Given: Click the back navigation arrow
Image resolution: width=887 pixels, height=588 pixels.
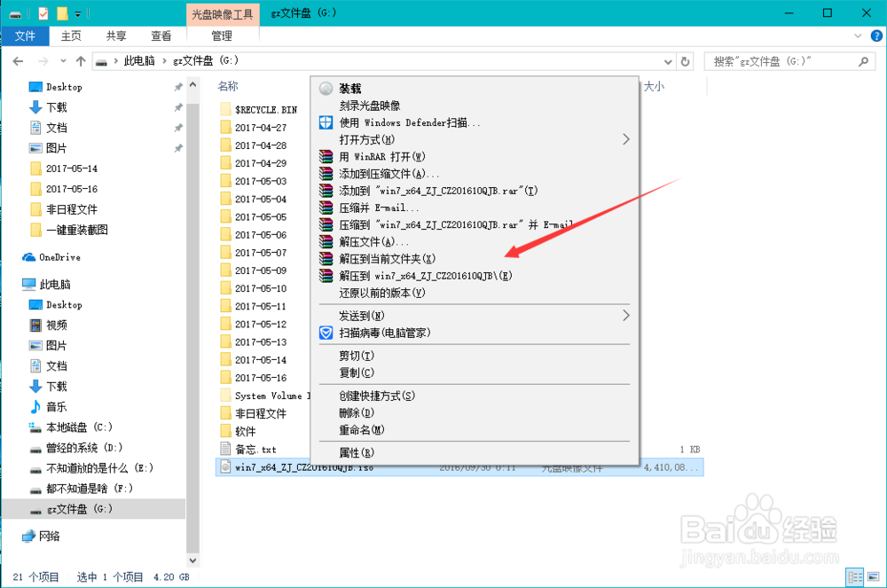Looking at the screenshot, I should click(18, 62).
